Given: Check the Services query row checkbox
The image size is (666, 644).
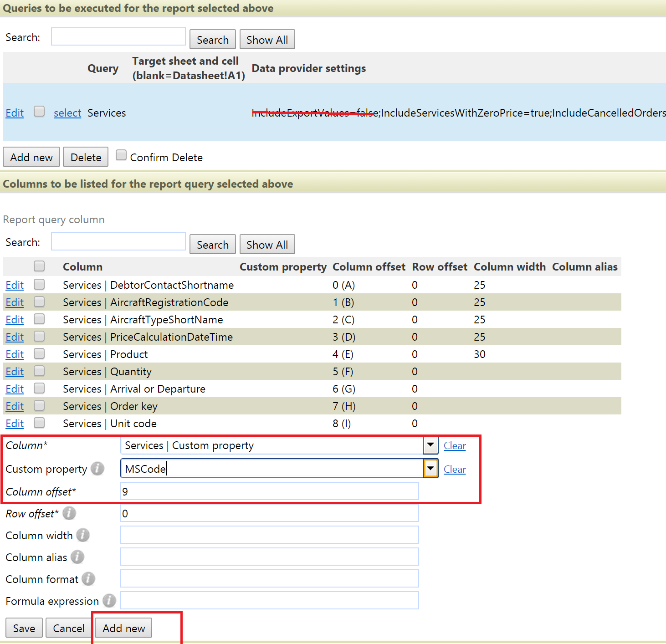Looking at the screenshot, I should (39, 111).
